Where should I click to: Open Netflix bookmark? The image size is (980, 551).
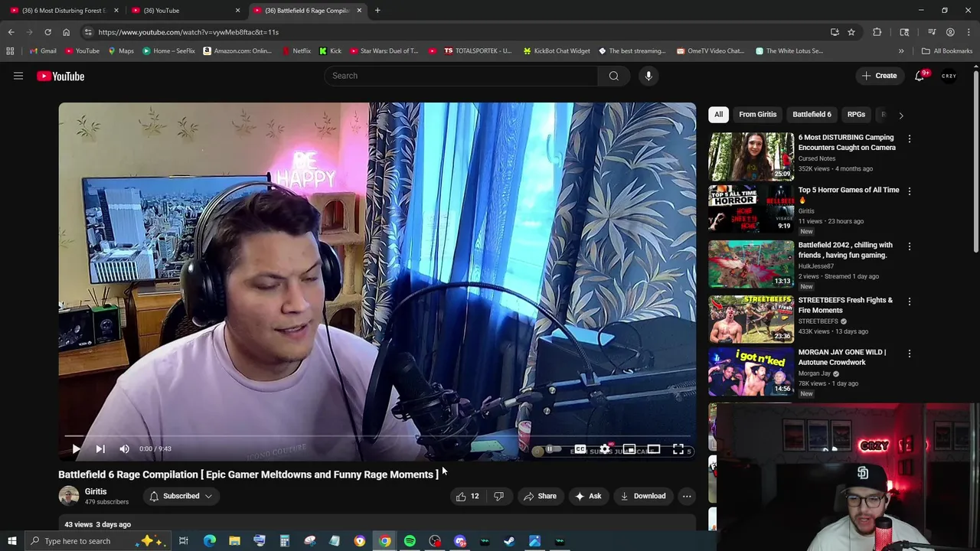click(296, 51)
